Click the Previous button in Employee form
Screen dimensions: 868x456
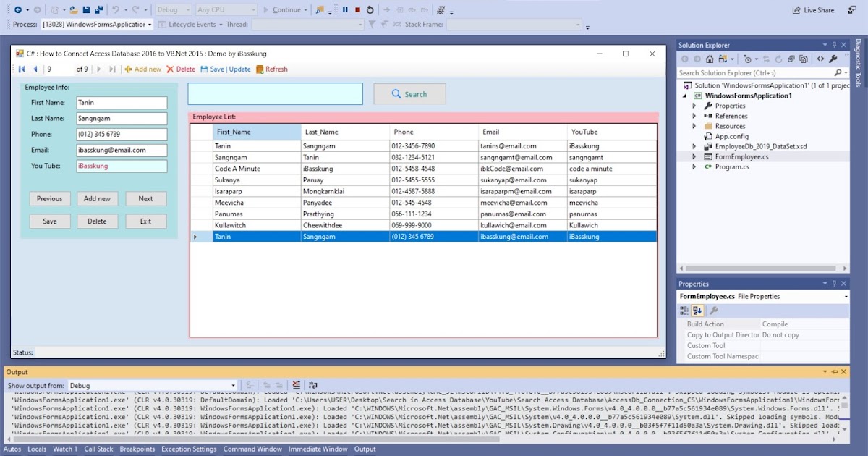[x=49, y=198]
